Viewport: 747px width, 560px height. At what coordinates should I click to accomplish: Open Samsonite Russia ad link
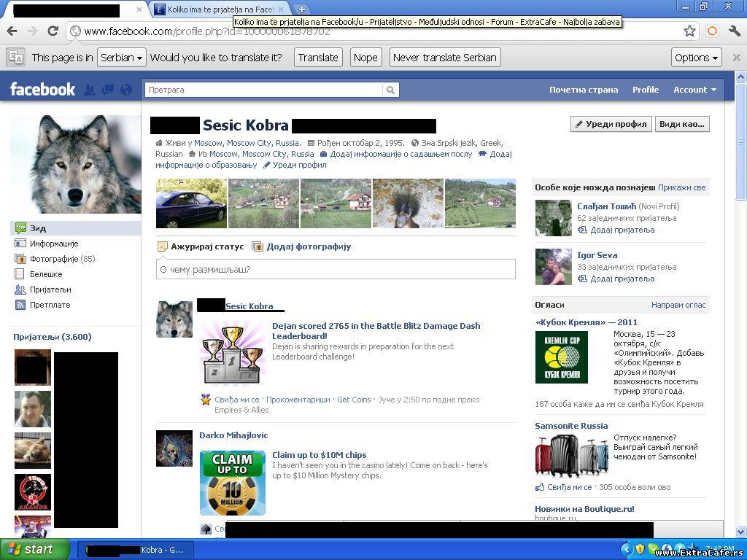pyautogui.click(x=571, y=426)
